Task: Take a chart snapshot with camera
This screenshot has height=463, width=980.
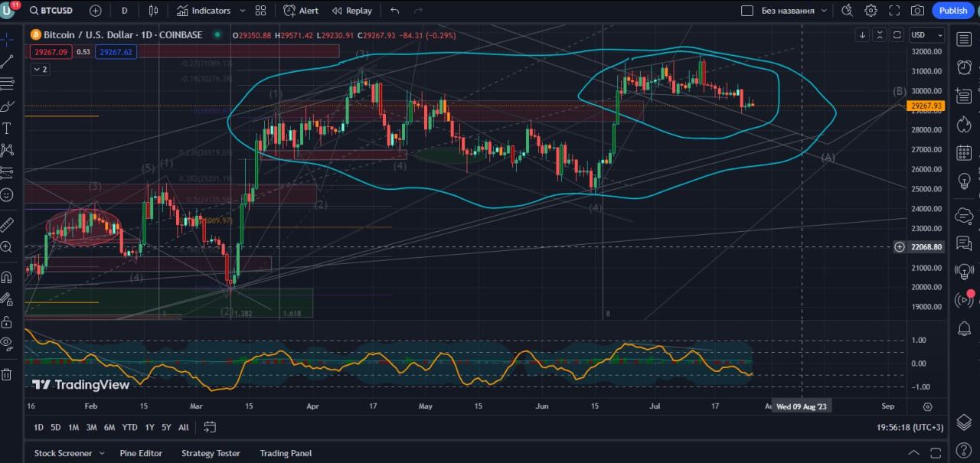Action: [917, 11]
